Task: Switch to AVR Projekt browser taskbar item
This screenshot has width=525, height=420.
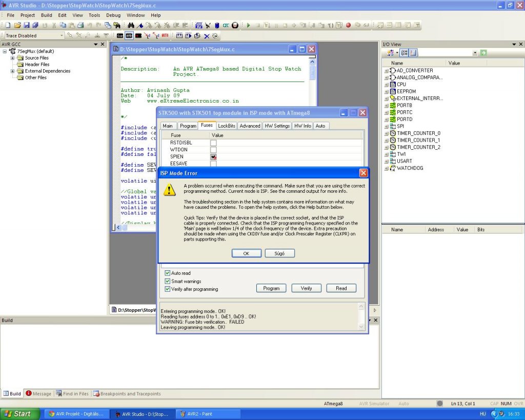Action: click(76, 414)
